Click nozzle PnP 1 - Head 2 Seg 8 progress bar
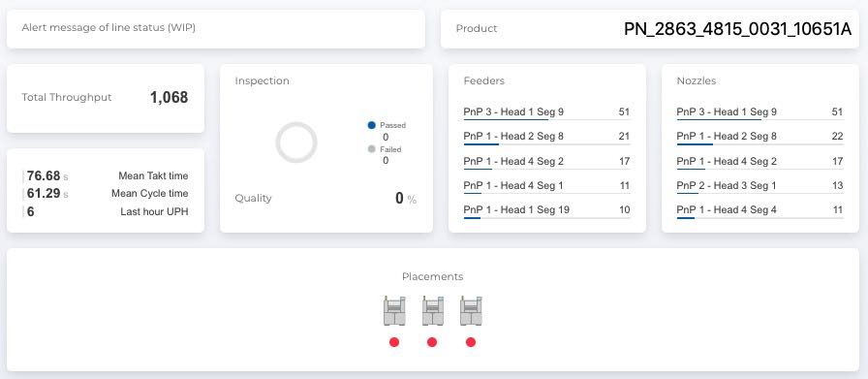 tap(760, 144)
